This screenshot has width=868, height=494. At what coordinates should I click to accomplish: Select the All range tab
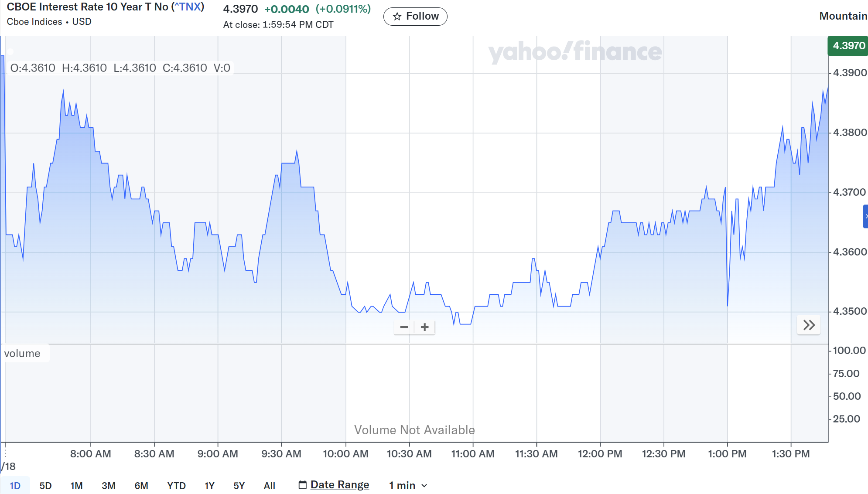click(x=270, y=486)
